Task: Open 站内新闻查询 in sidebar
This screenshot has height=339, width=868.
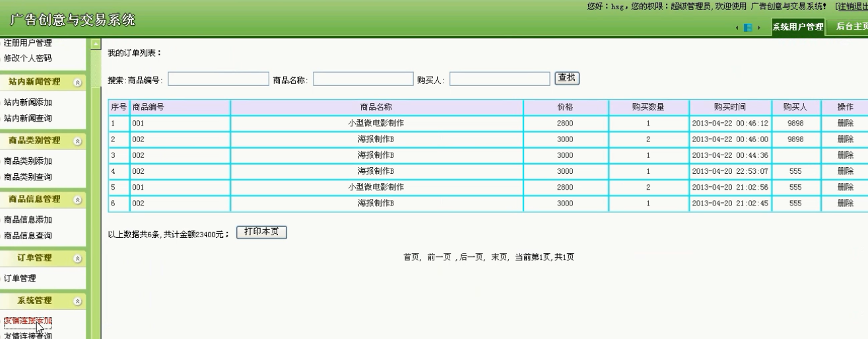Action: click(28, 118)
